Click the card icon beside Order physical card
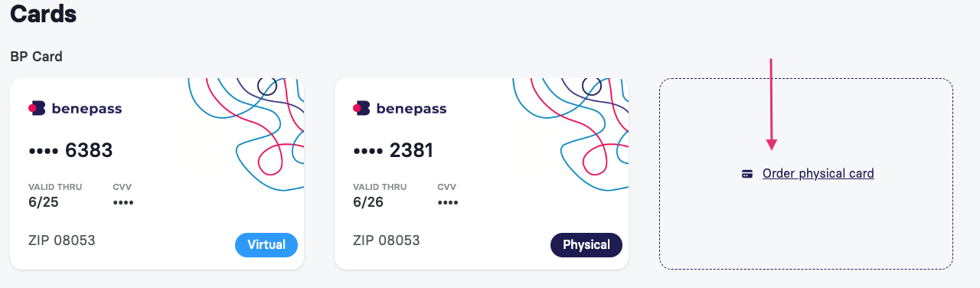Screen dimensions: 980x288 pyautogui.click(x=748, y=174)
